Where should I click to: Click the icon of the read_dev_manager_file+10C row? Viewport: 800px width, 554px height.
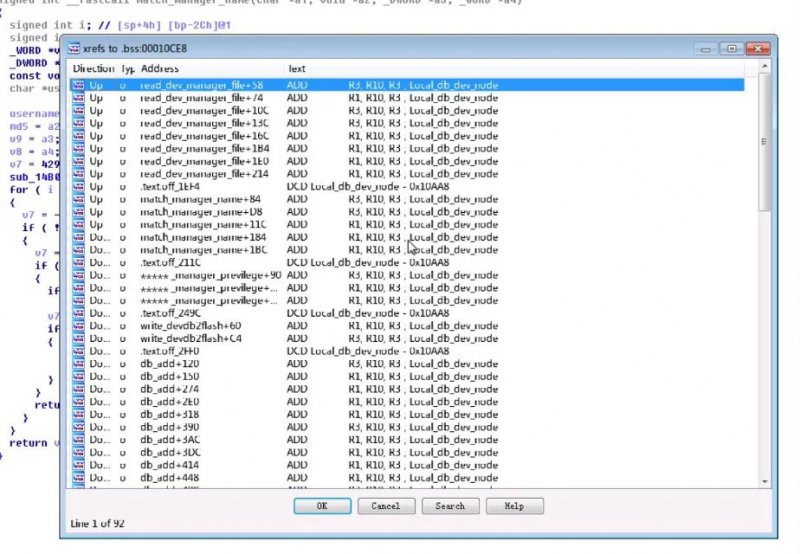point(78,111)
